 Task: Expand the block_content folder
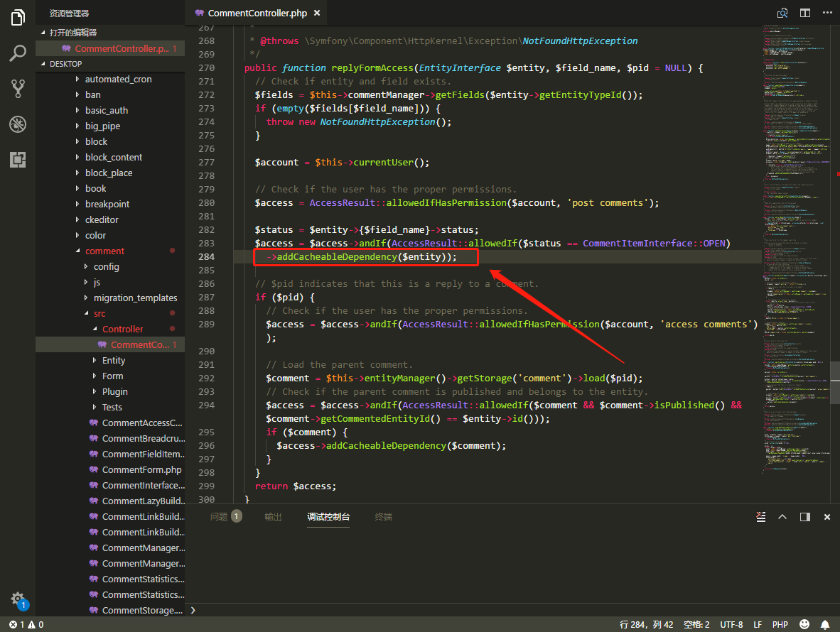pyautogui.click(x=110, y=158)
